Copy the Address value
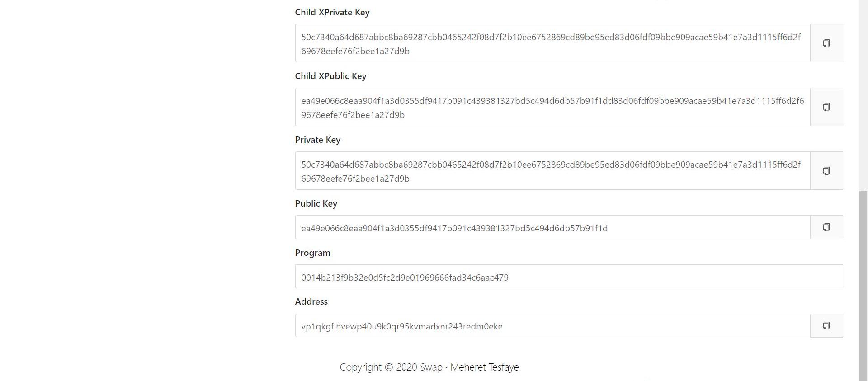The image size is (868, 381). coord(826,326)
